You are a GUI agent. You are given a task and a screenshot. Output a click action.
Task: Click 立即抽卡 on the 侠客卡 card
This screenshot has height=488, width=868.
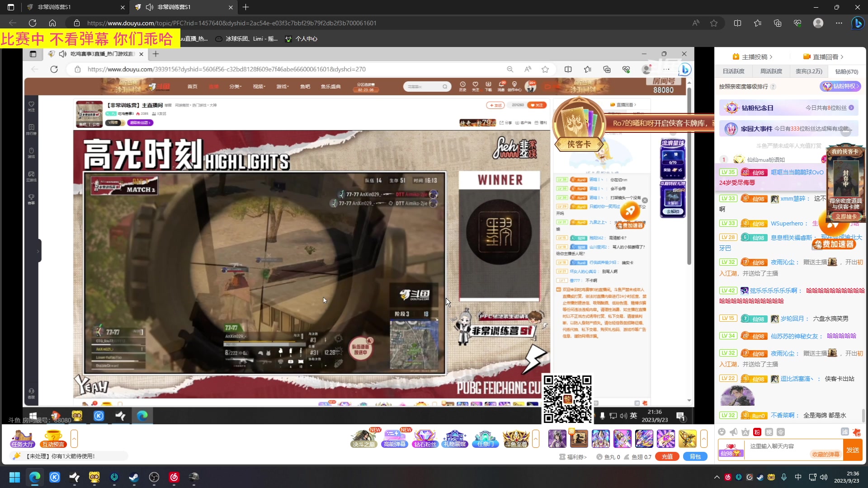click(x=846, y=216)
